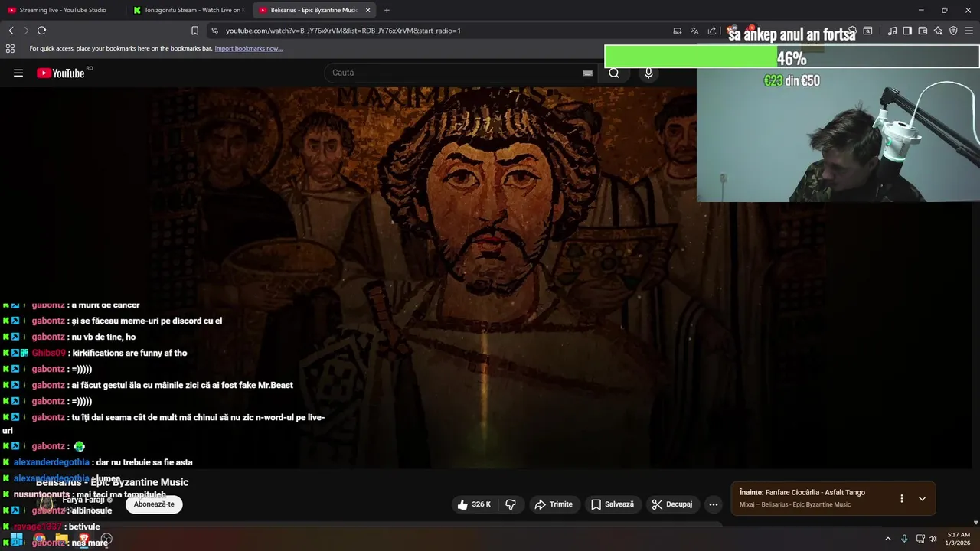Image resolution: width=980 pixels, height=551 pixels.
Task: Open the bookmarks apps grid icon
Action: [x=10, y=48]
